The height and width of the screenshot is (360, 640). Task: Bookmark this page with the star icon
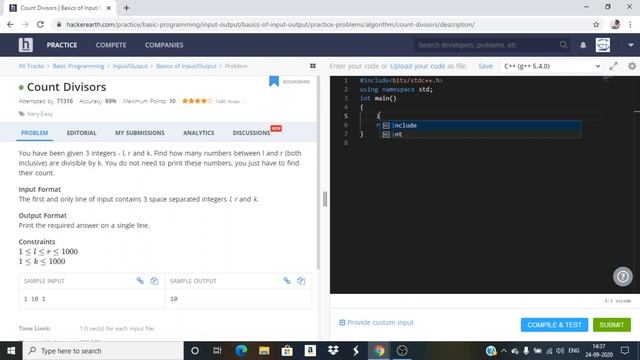(x=596, y=24)
